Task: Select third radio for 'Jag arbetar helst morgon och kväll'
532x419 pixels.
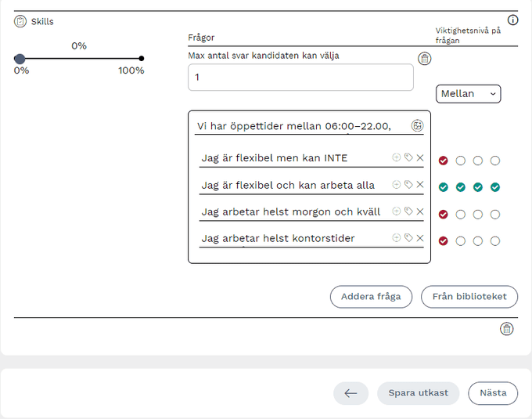Action: point(478,214)
